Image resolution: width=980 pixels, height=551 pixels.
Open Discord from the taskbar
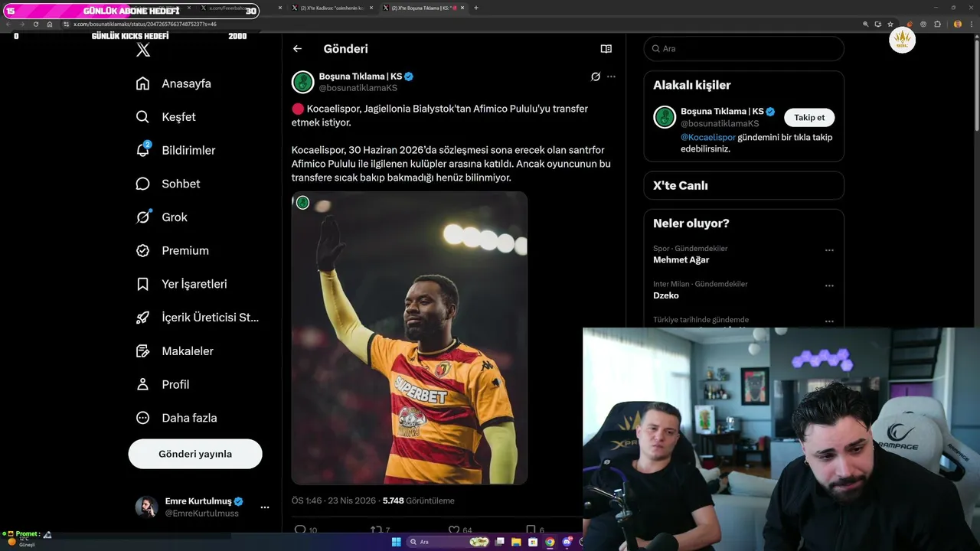tap(567, 542)
